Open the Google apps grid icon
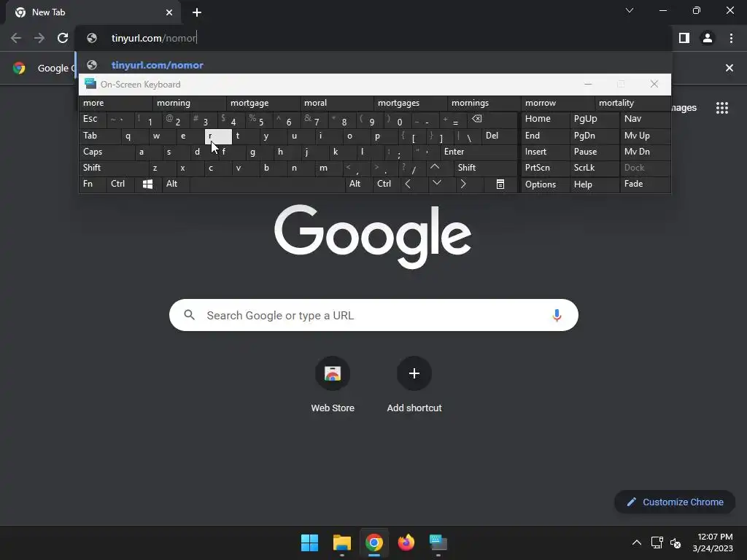747x560 pixels. pyautogui.click(x=722, y=108)
